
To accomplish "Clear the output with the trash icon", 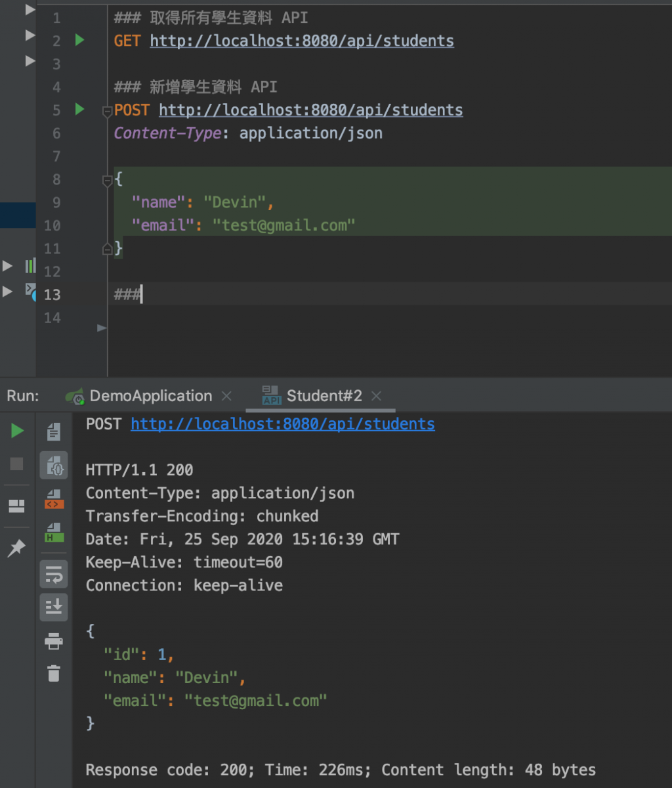I will 54,673.
